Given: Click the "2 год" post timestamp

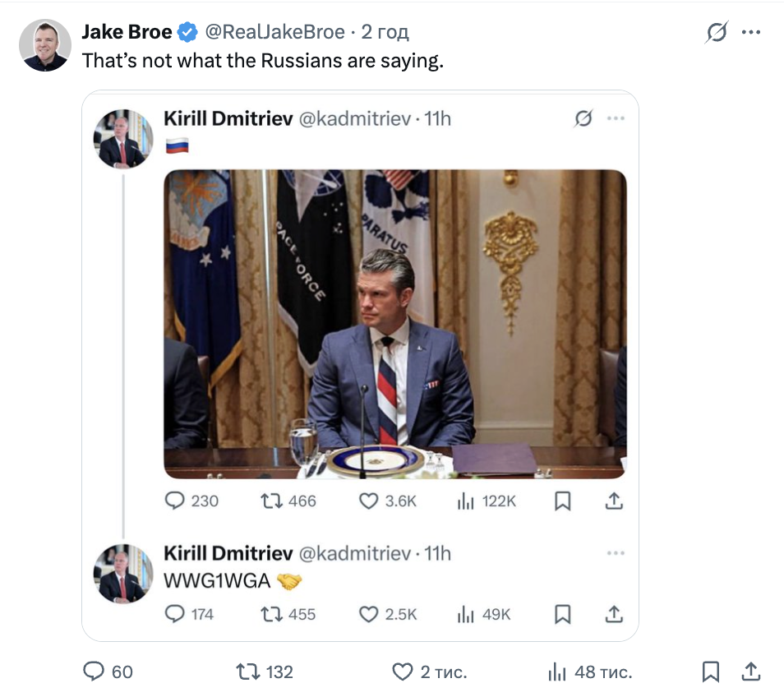Looking at the screenshot, I should point(385,32).
